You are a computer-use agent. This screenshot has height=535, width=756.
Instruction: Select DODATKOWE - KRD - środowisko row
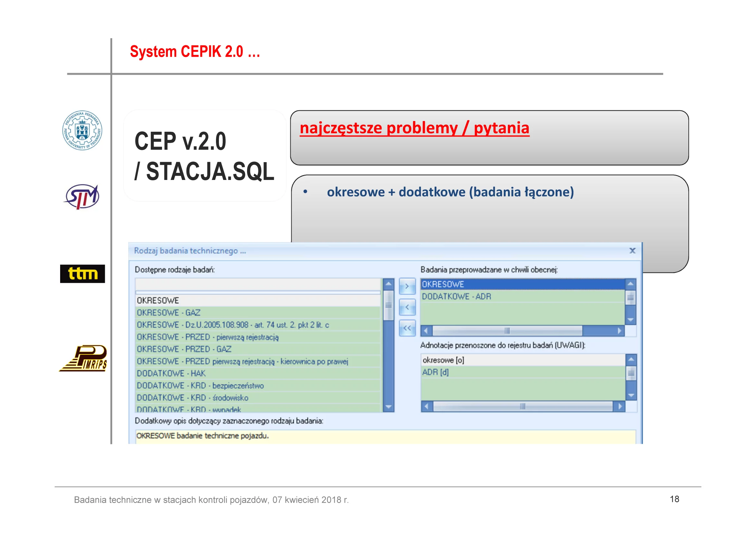(258, 398)
